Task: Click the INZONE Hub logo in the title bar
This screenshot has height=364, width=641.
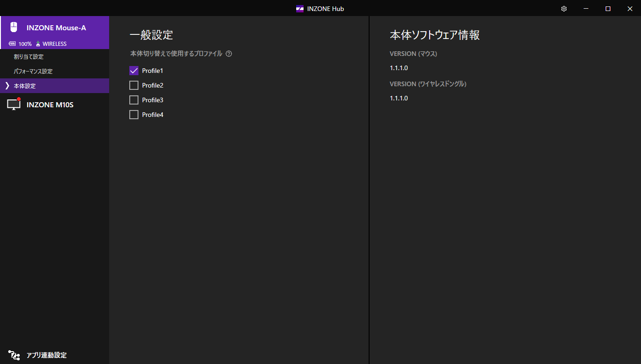Action: pos(300,9)
